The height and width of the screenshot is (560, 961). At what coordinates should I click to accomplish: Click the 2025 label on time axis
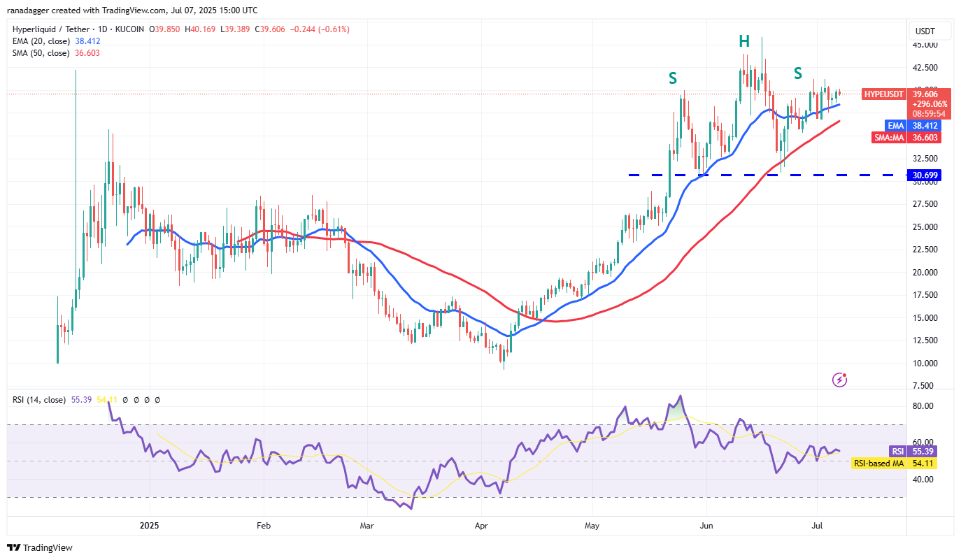[150, 524]
